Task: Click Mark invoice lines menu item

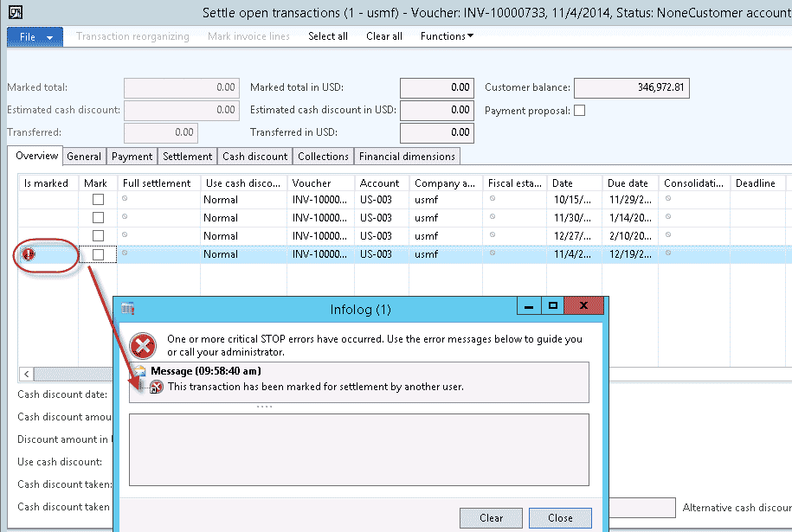Action: [248, 36]
